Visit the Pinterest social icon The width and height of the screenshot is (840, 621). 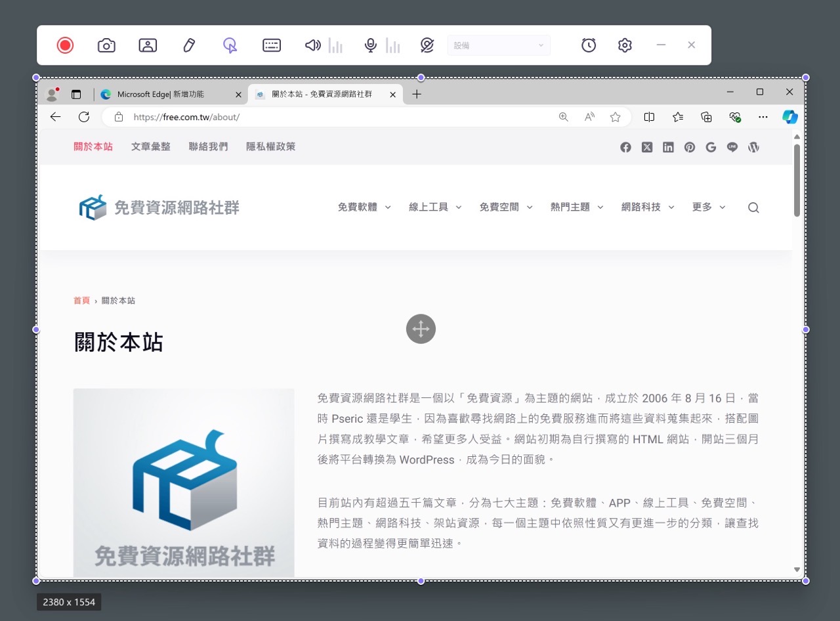click(690, 147)
